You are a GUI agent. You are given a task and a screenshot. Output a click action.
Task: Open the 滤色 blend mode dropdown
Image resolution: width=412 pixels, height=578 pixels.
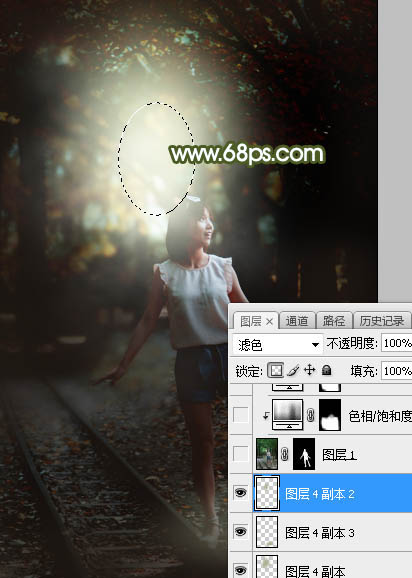277,345
